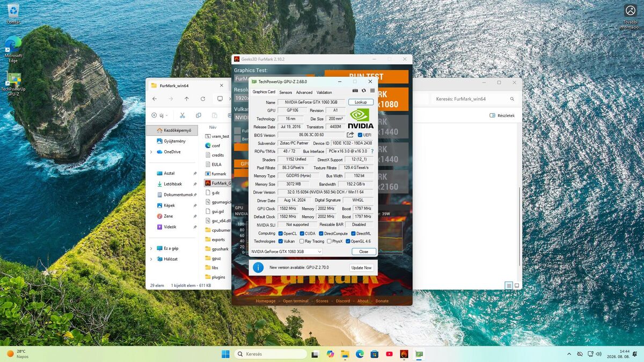
Task: Click the Részletek details pane button
Action: (502, 115)
